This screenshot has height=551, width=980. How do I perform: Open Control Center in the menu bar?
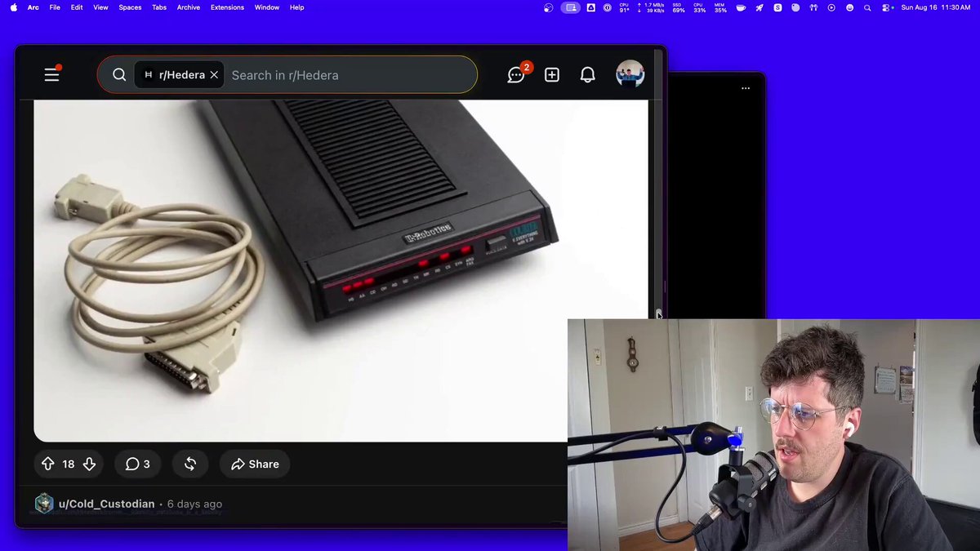click(886, 7)
